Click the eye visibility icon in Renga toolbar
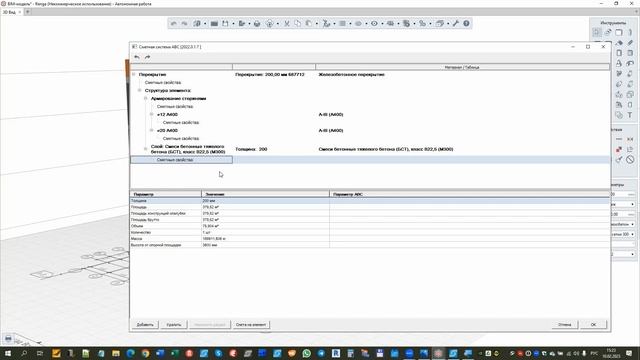 (374, 24)
